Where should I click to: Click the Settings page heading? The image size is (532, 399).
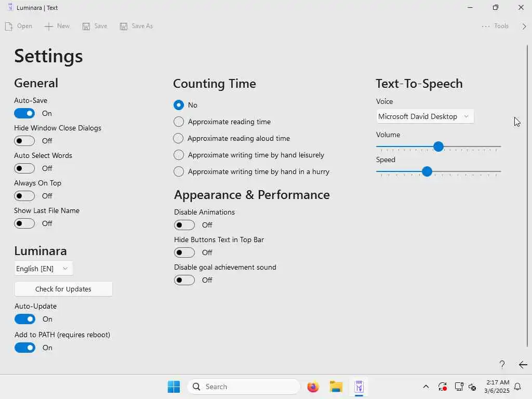[48, 56]
